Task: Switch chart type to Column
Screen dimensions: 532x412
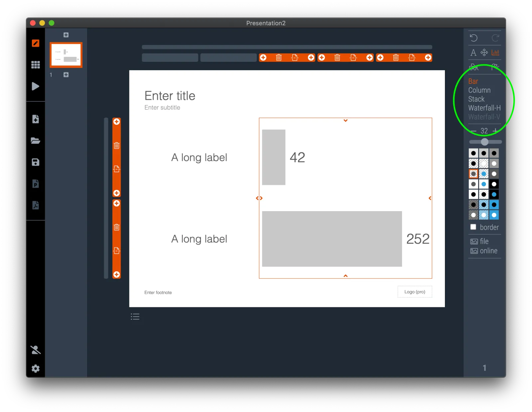Action: (x=479, y=90)
